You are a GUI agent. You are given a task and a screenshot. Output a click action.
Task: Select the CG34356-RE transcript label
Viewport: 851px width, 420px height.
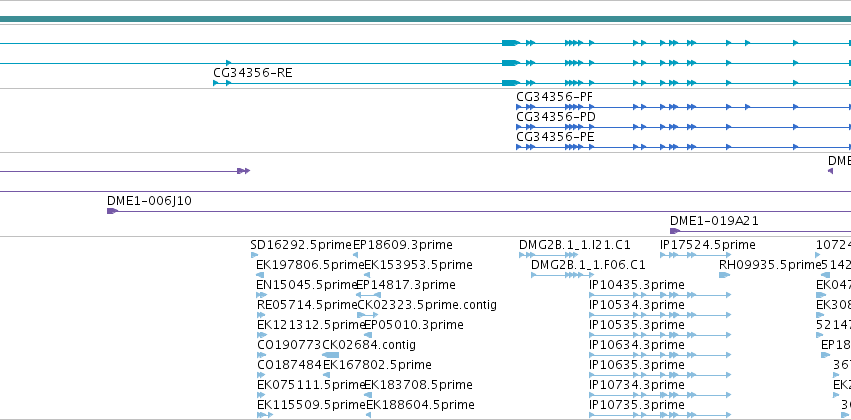tap(253, 73)
